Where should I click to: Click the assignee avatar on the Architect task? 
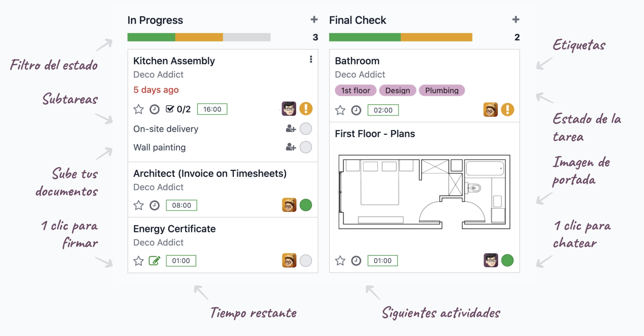pos(289,205)
